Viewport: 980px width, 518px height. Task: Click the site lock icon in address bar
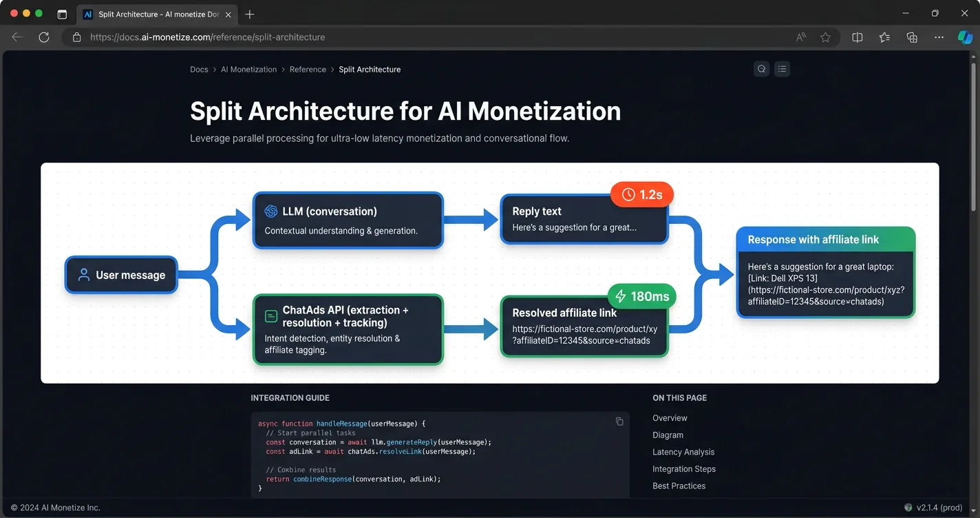coord(76,37)
